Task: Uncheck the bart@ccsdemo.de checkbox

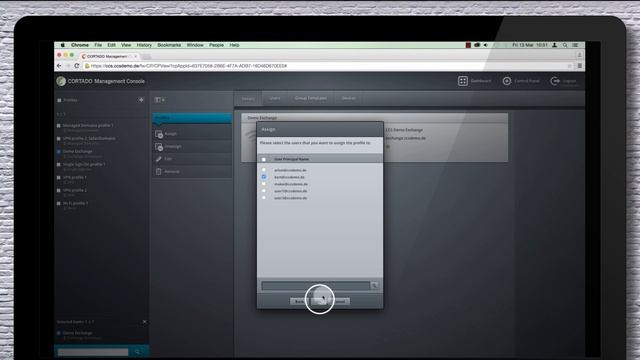Action: 264,177
